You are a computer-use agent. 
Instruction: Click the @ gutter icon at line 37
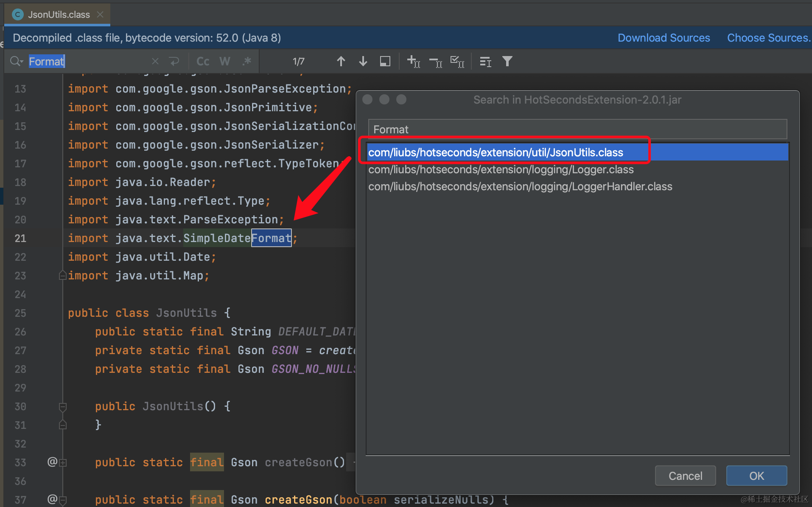pyautogui.click(x=52, y=499)
